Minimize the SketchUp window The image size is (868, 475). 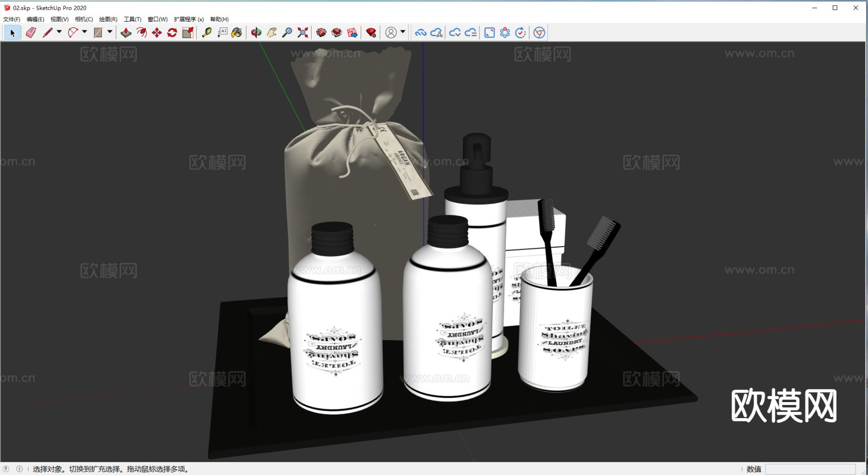(814, 8)
